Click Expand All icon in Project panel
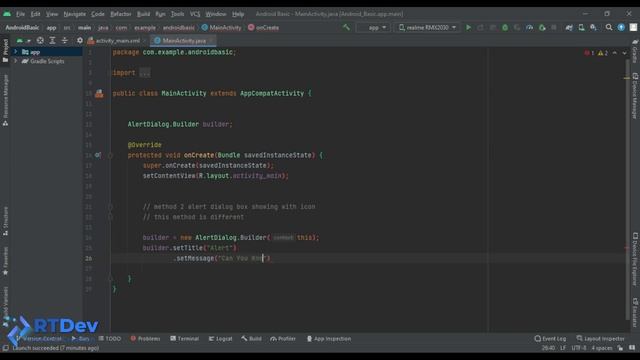This screenshot has width=640, height=360. click(x=52, y=40)
